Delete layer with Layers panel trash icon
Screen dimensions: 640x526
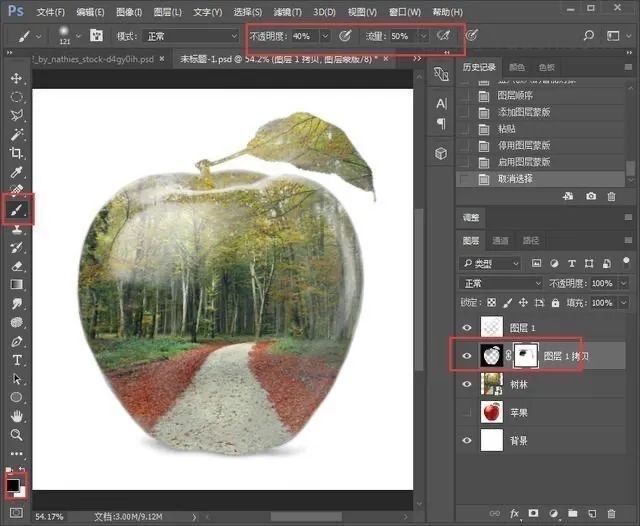point(611,513)
